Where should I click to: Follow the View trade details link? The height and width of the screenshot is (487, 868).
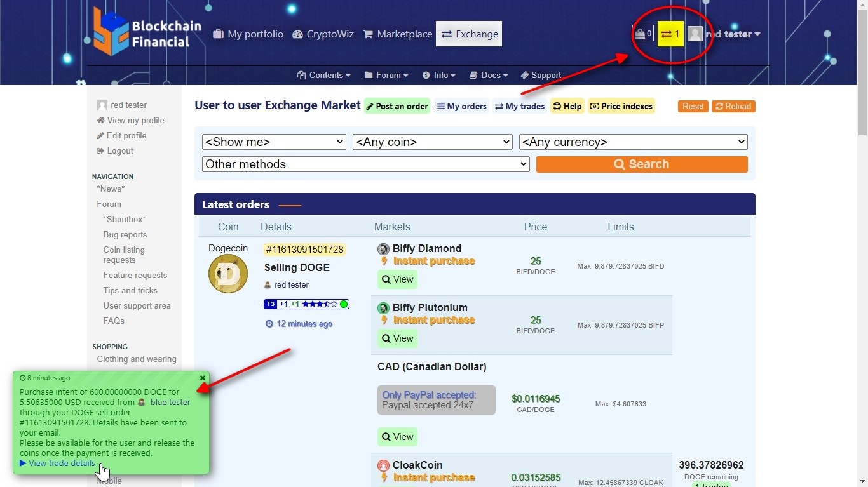coord(61,464)
